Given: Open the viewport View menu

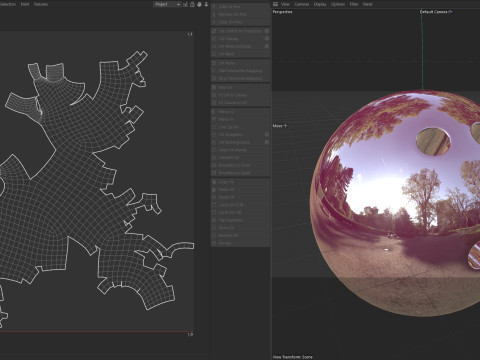Looking at the screenshot, I should [285, 4].
